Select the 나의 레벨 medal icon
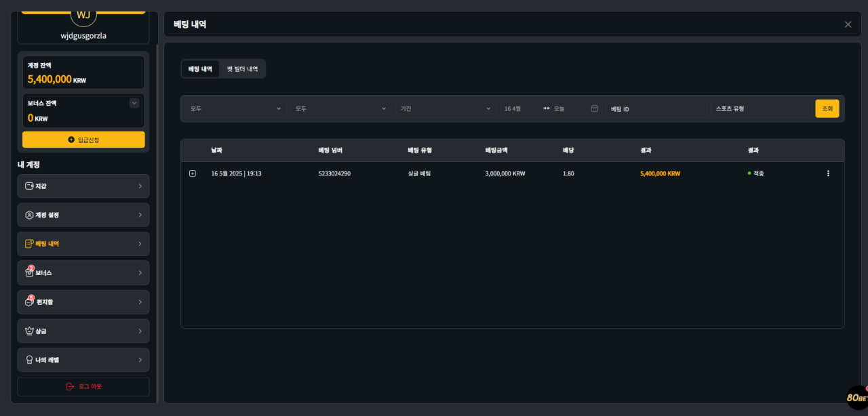The height and width of the screenshot is (416, 868). click(x=29, y=360)
